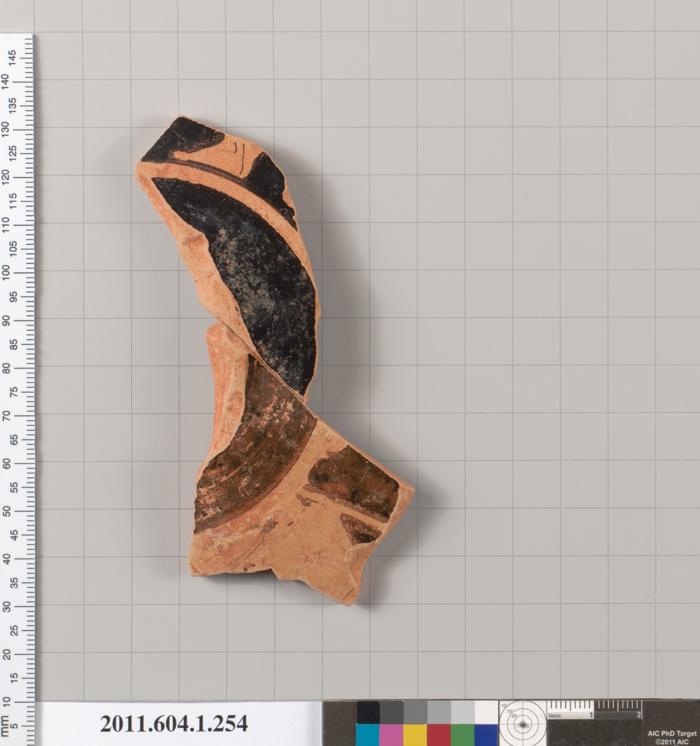Image resolution: width=700 pixels, height=746 pixels.
Task: Click the green color patch
Action: pos(462,735)
